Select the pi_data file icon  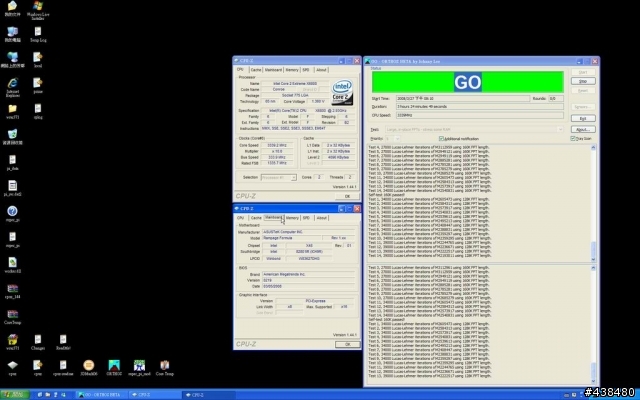click(x=13, y=160)
